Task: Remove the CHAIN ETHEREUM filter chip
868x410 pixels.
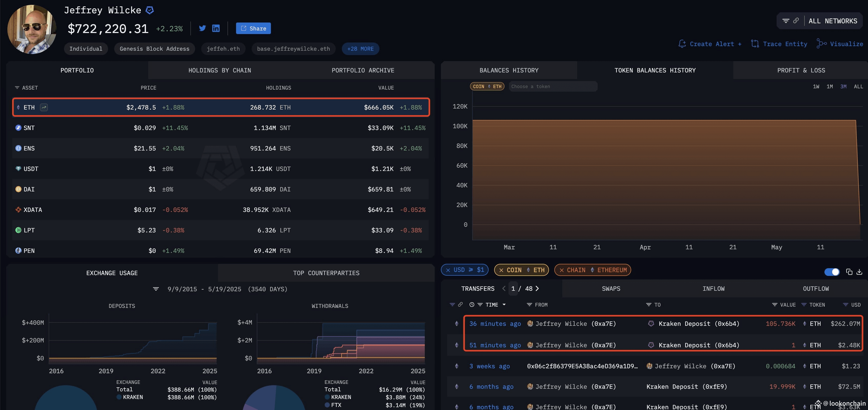Action: pos(561,270)
